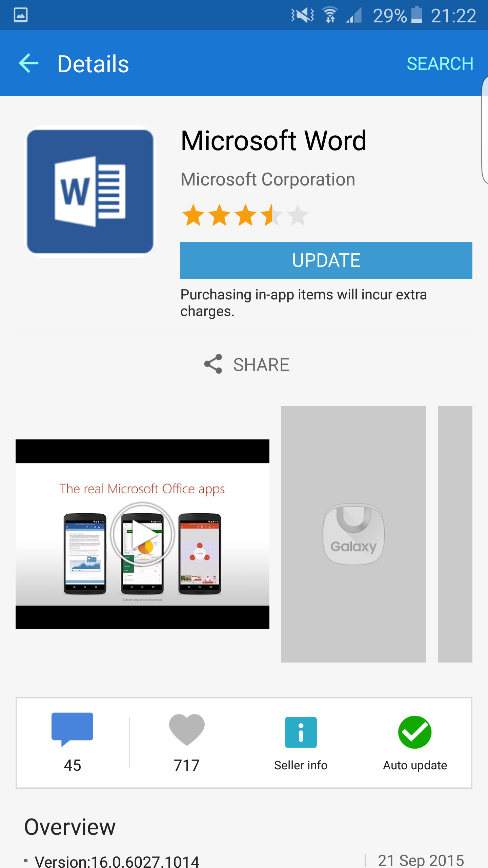Toggle Auto update green checkmark
The width and height of the screenshot is (488, 868).
coord(415,732)
